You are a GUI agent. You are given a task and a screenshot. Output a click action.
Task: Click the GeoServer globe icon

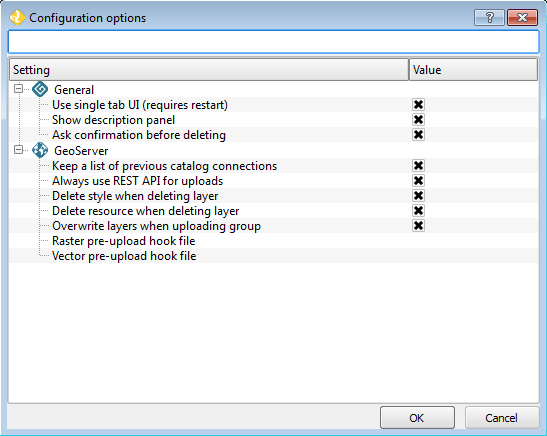40,150
